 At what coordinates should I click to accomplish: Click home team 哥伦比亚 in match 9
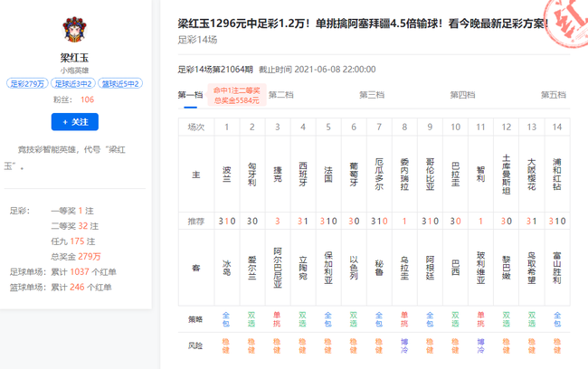(430, 175)
